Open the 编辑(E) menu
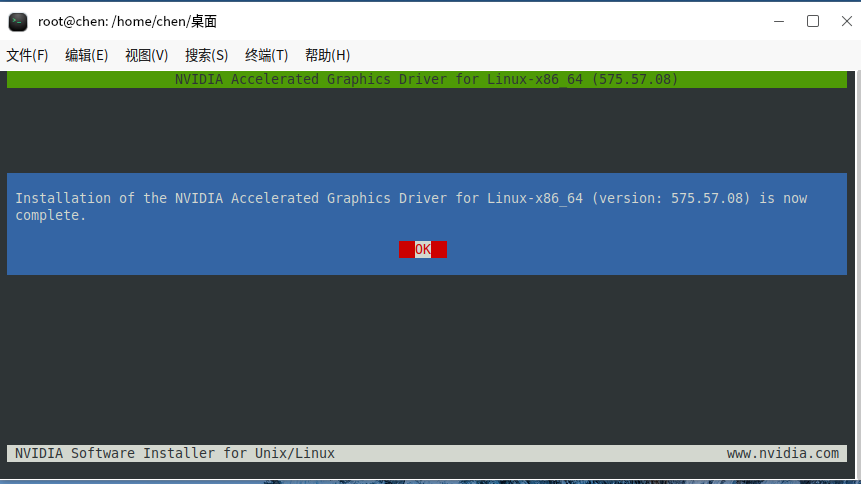This screenshot has width=861, height=484. tap(86, 55)
